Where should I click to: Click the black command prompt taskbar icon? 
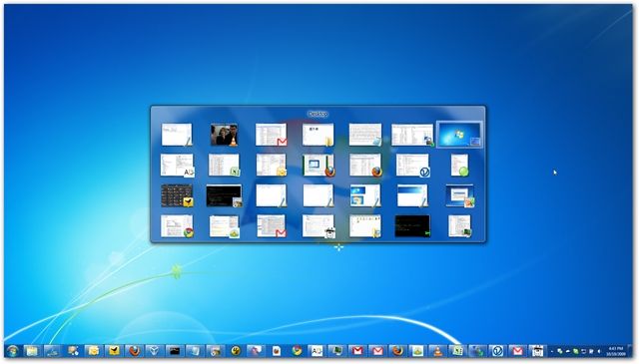175,351
